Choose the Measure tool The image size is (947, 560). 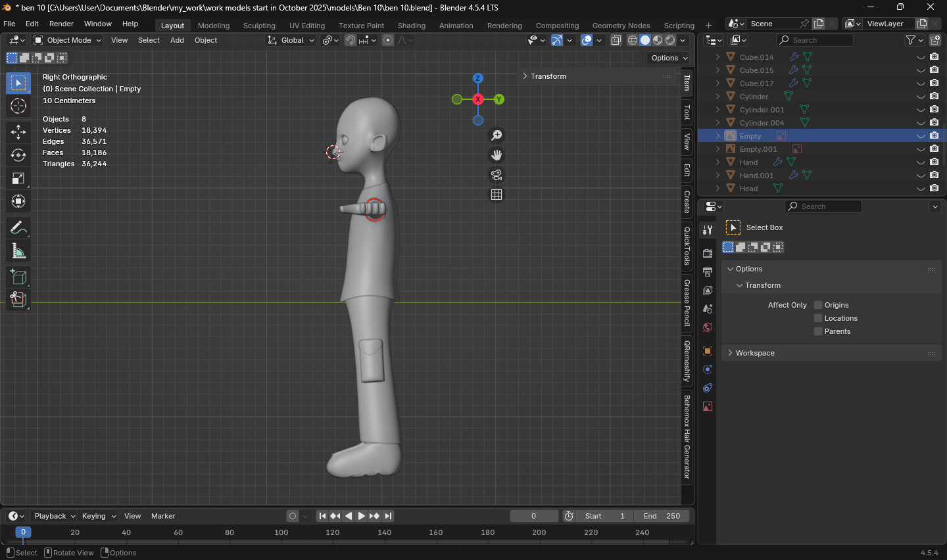pyautogui.click(x=18, y=251)
